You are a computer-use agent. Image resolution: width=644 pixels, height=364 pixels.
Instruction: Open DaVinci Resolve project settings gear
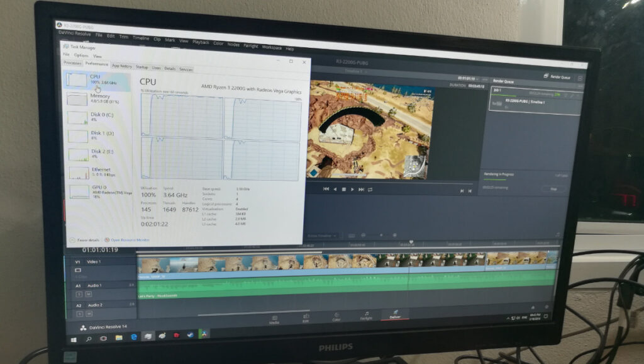(547, 307)
